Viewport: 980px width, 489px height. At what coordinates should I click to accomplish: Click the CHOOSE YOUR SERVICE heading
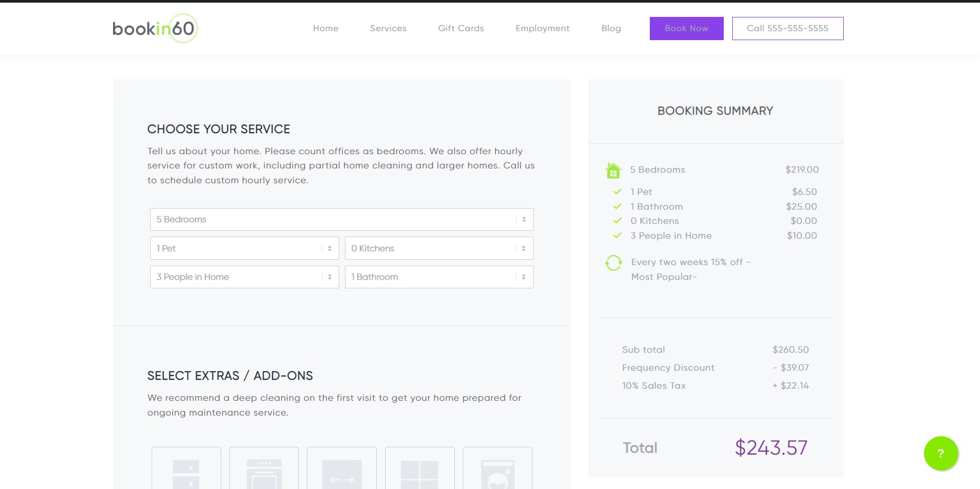(219, 129)
